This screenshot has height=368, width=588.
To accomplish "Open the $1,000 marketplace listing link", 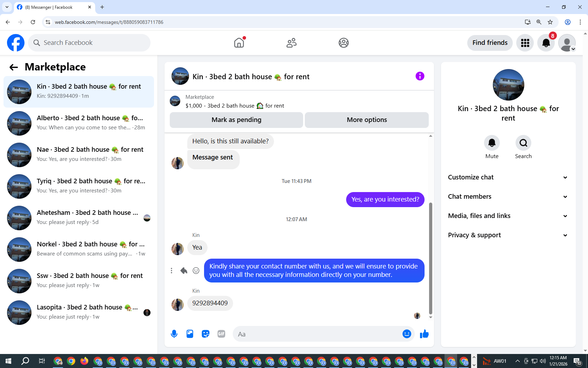I will [x=235, y=106].
